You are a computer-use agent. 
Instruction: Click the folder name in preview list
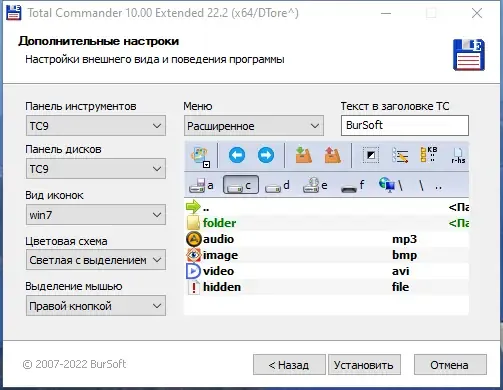219,223
